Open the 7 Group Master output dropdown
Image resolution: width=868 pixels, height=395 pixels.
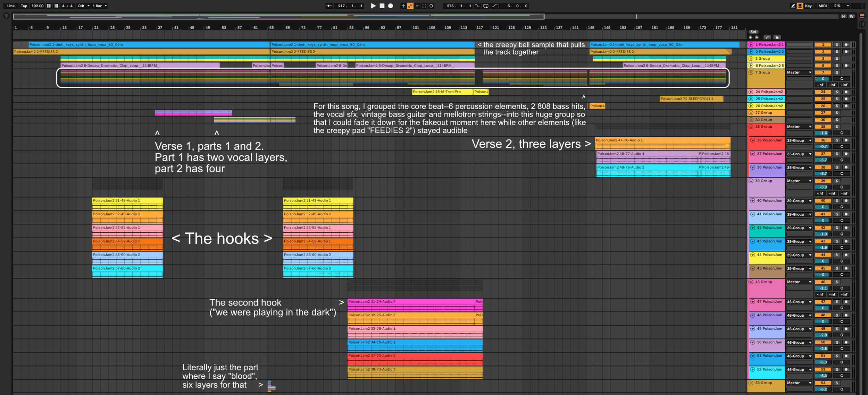799,72
